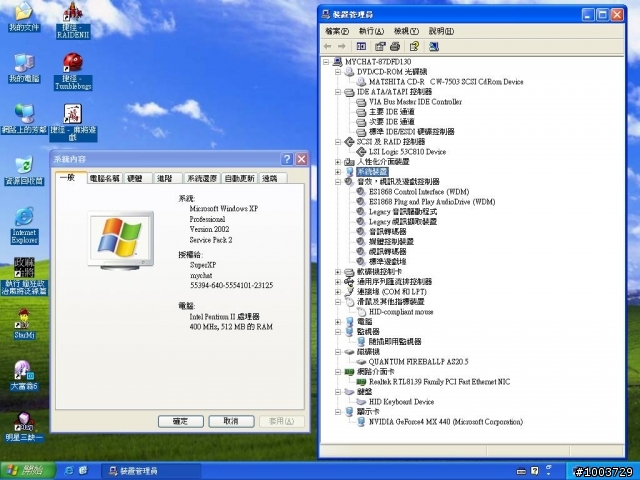Select VIA Bus Master IDE Controller

click(x=415, y=102)
